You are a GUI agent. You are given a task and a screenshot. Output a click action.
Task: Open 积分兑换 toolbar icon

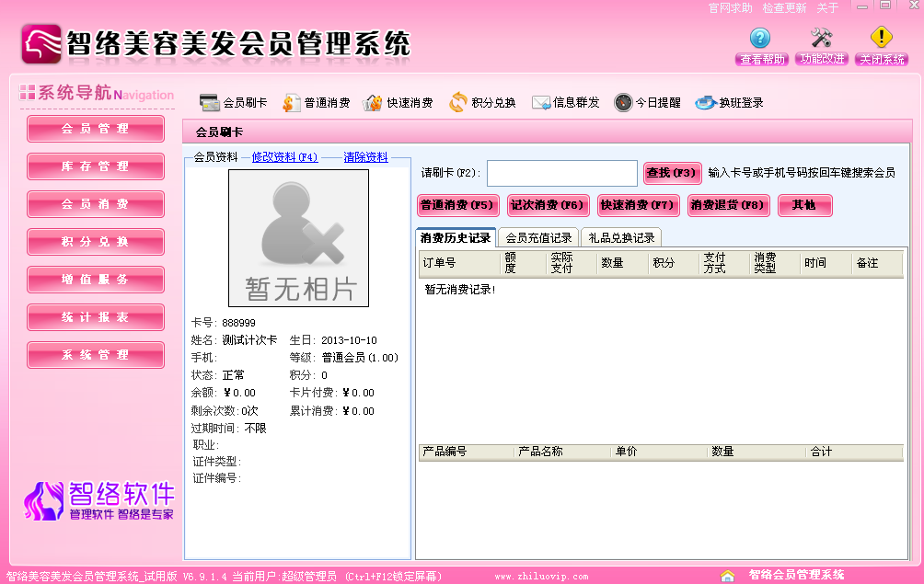pos(458,103)
